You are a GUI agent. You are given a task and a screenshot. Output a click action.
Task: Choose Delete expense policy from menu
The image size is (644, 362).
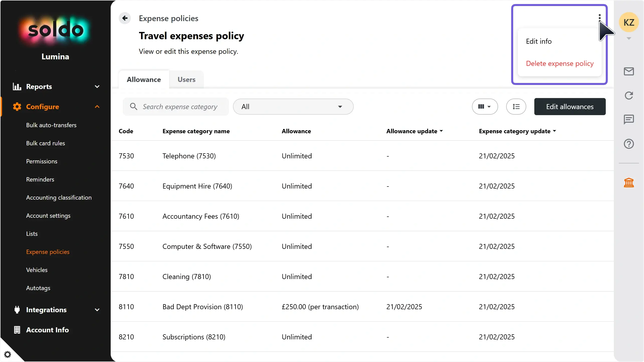tap(560, 63)
